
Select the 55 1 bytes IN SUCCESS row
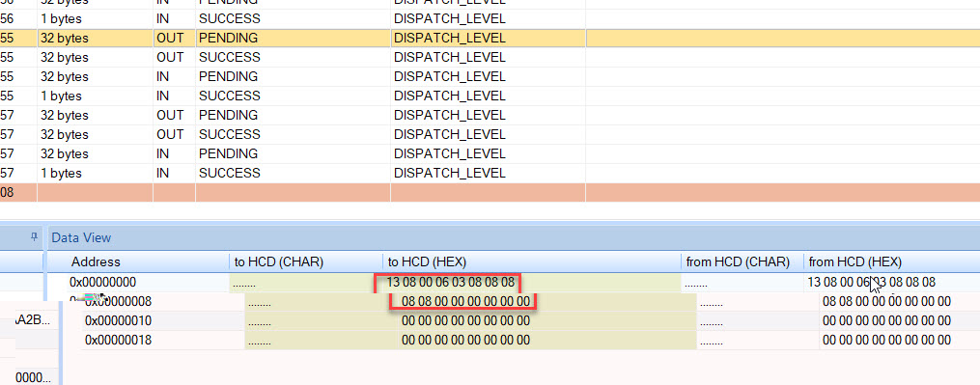point(490,96)
